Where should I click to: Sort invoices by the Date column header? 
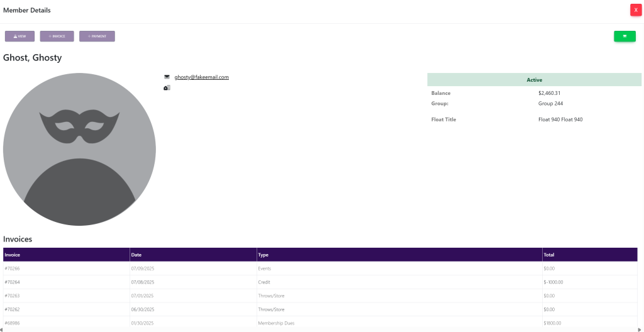coord(136,255)
